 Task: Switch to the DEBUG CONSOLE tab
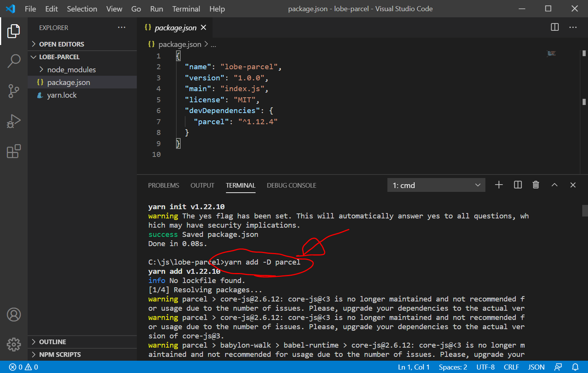(x=292, y=185)
